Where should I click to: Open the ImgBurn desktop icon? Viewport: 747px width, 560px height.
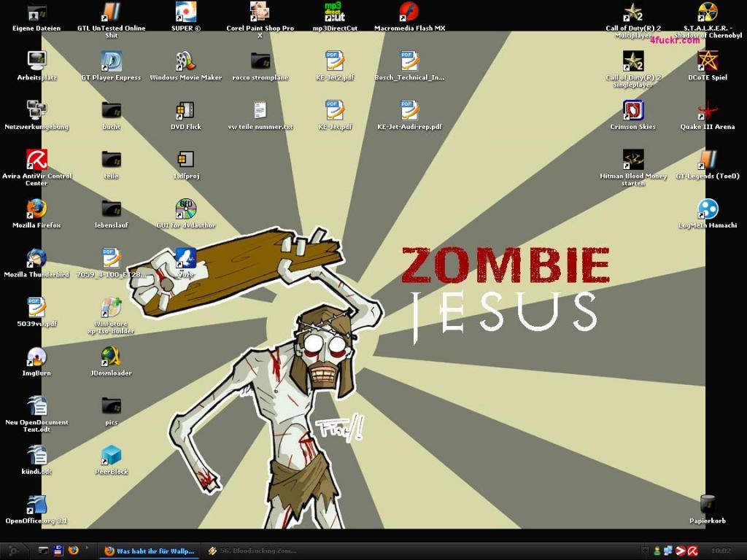(36, 357)
